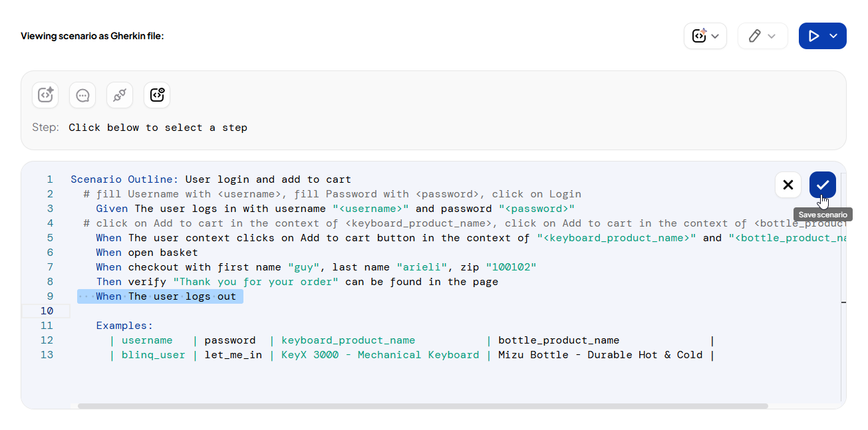This screenshot has width=868, height=430.
Task: Click the code preview eye icon
Action: point(157,95)
